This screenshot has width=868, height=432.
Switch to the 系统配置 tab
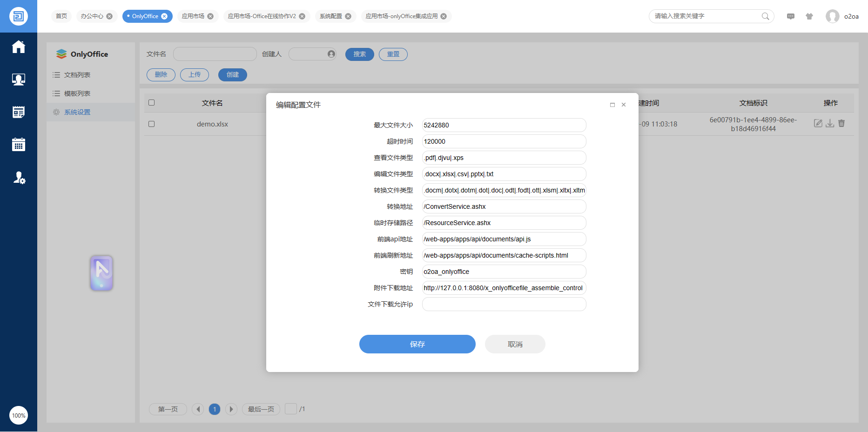click(331, 16)
